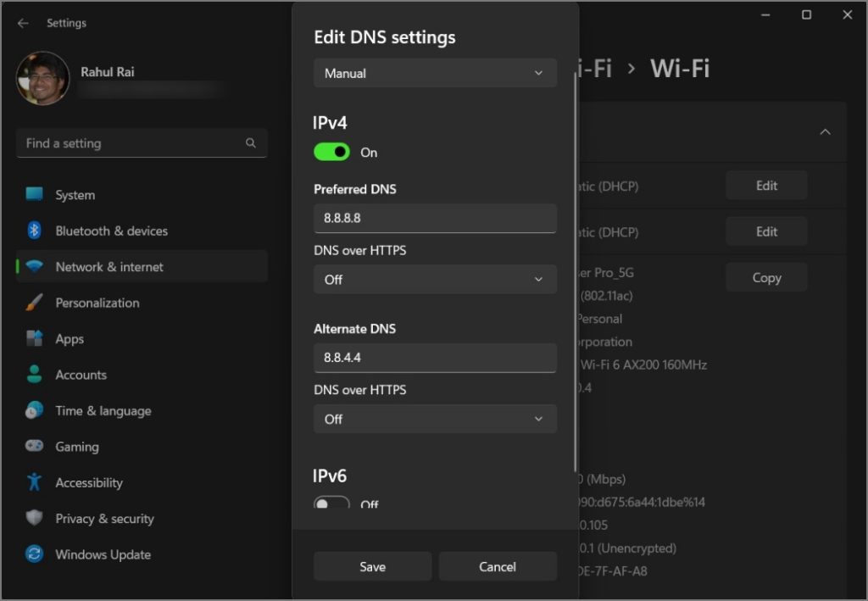Viewport: 868px width, 601px height.
Task: Click the Gaming controller icon
Action: [x=34, y=446]
